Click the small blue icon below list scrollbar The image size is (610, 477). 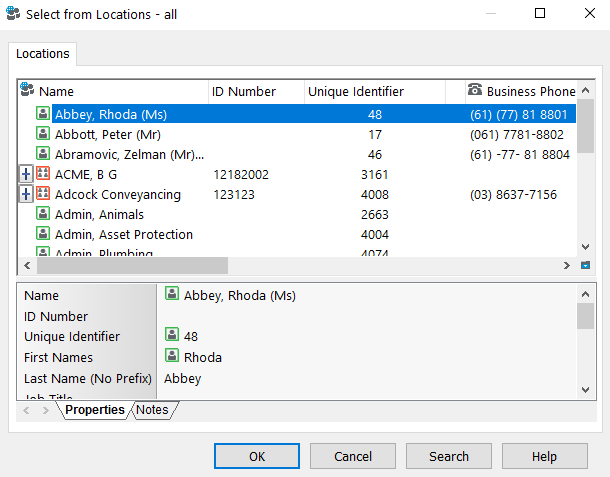coord(585,266)
